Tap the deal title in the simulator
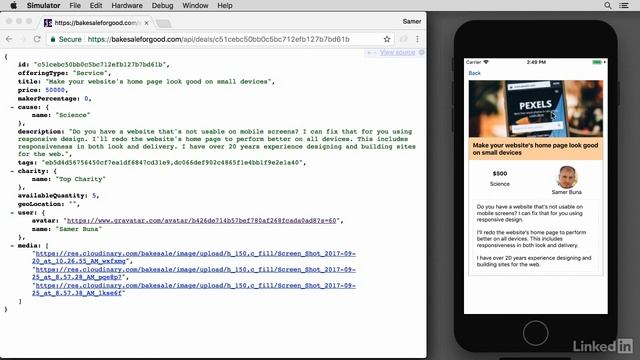Viewport: 640px width, 360px height. pos(536,149)
